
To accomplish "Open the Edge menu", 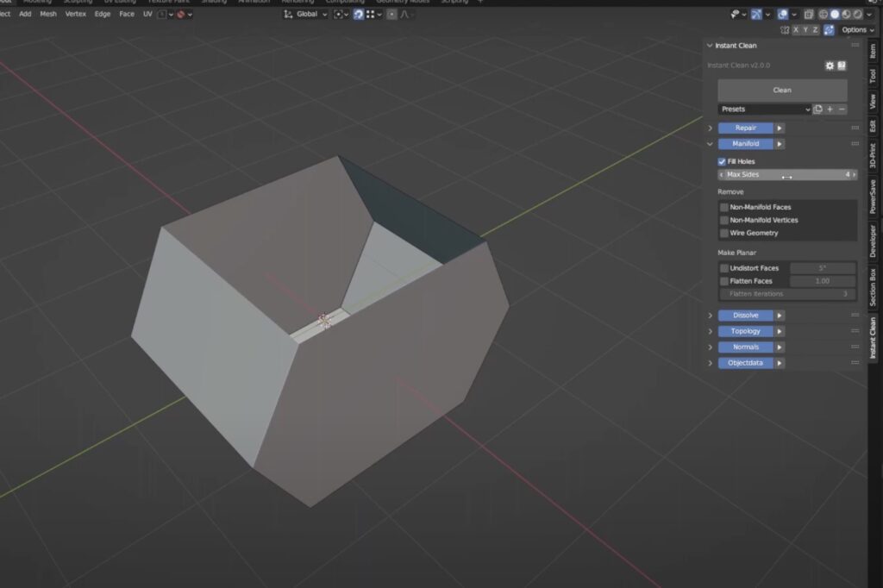I will 103,14.
